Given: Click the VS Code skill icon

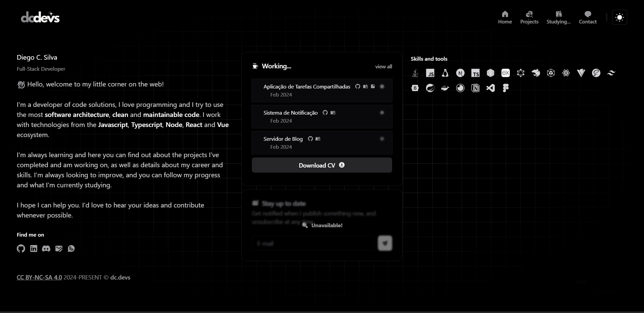Looking at the screenshot, I should tap(490, 88).
